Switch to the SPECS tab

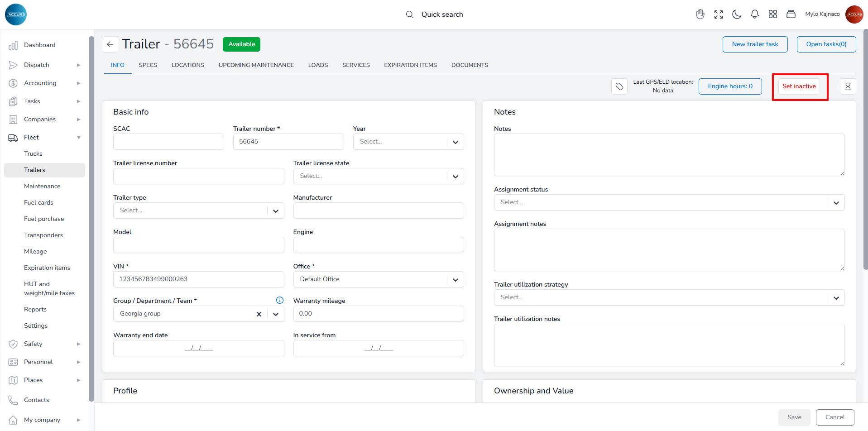coord(148,65)
